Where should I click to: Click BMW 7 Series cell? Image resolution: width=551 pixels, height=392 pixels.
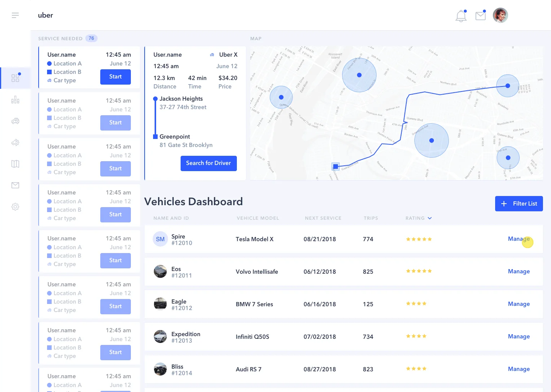click(254, 304)
